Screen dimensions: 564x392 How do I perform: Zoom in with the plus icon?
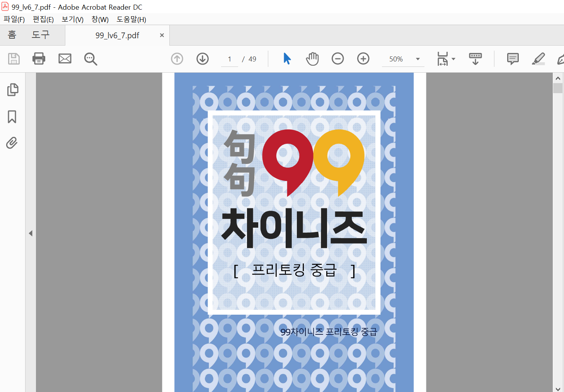click(363, 59)
